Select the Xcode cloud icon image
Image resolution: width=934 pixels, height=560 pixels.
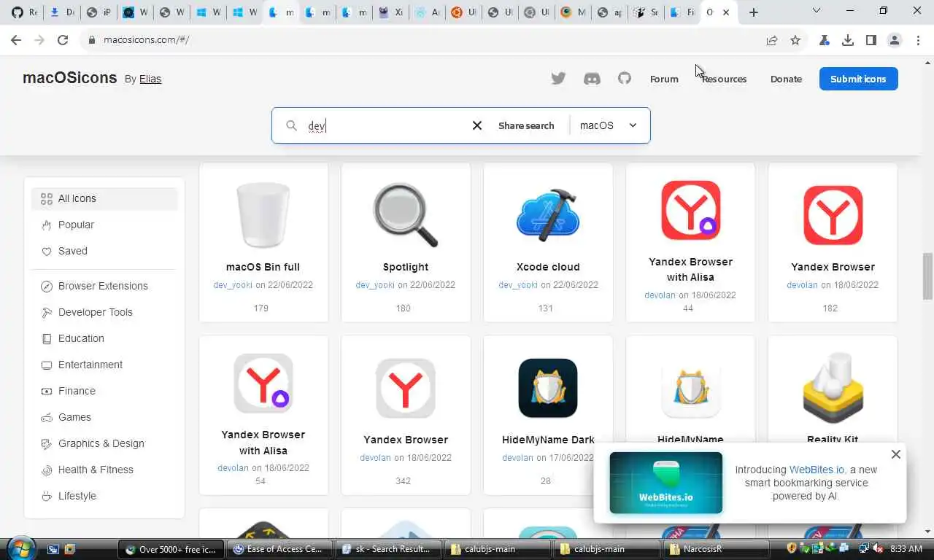(548, 215)
